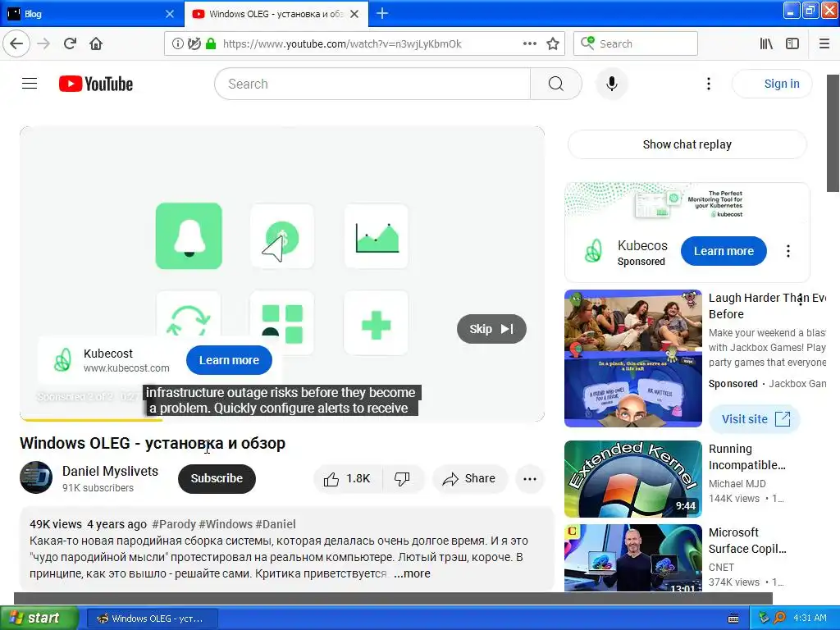The height and width of the screenshot is (630, 840).
Task: Go to the browser Home page
Action: click(96, 43)
